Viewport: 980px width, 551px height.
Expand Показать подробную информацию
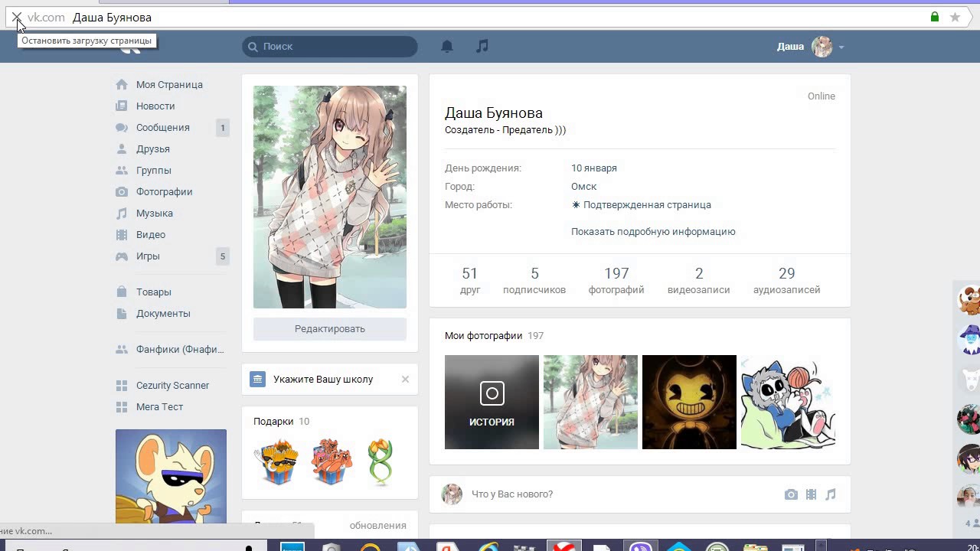tap(653, 231)
